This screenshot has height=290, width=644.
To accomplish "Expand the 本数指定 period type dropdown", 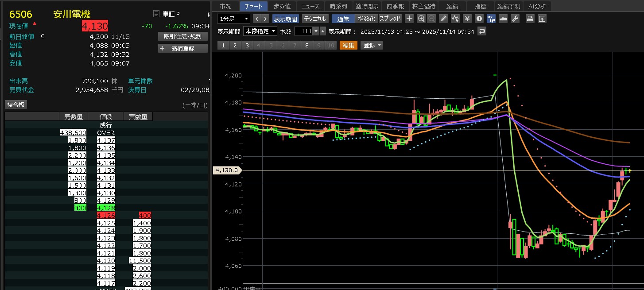I will (260, 31).
